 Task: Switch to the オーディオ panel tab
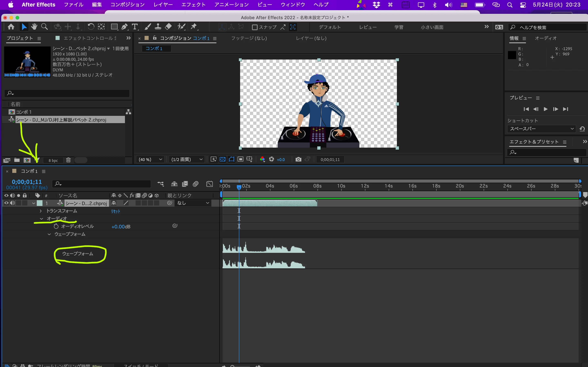coord(546,38)
